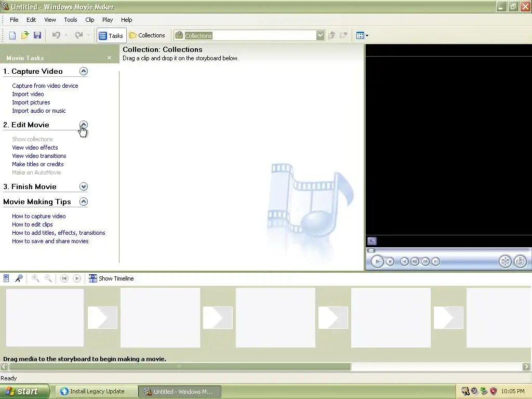This screenshot has height=399, width=532.
Task: Click the Open Project folder icon
Action: click(x=25, y=35)
